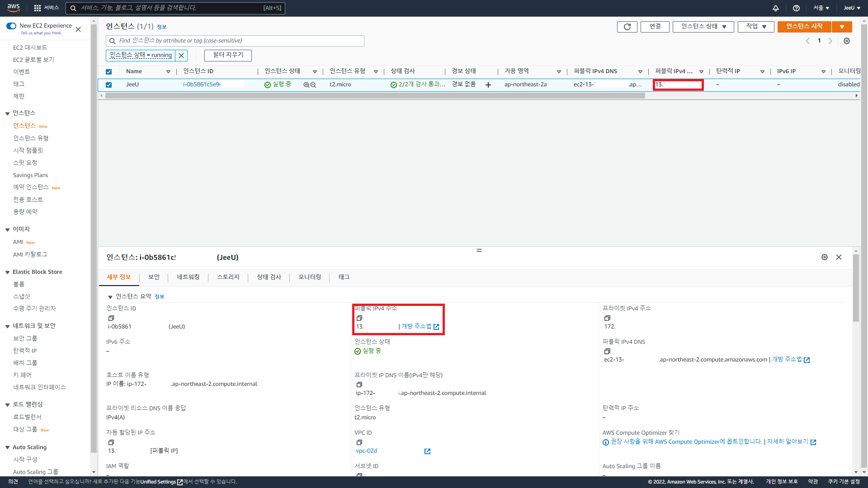Click the 필터 지우기 button
The width and height of the screenshot is (868, 488).
click(x=228, y=55)
